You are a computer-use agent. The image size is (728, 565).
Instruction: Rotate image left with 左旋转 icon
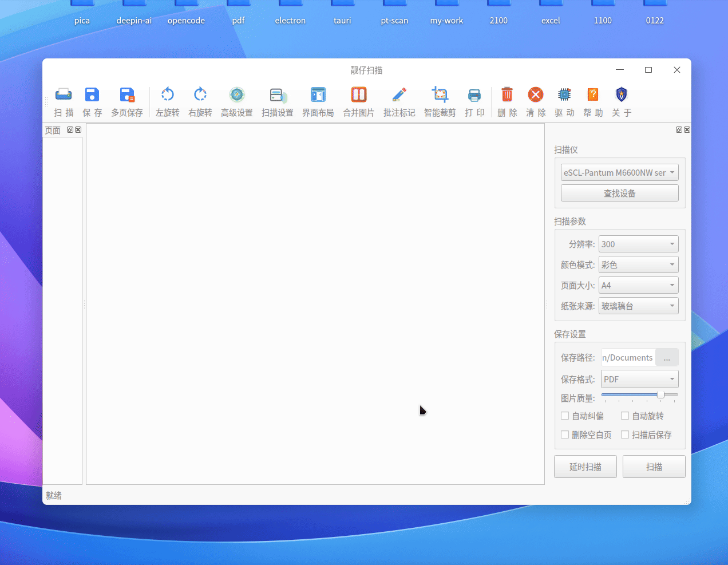point(168,95)
